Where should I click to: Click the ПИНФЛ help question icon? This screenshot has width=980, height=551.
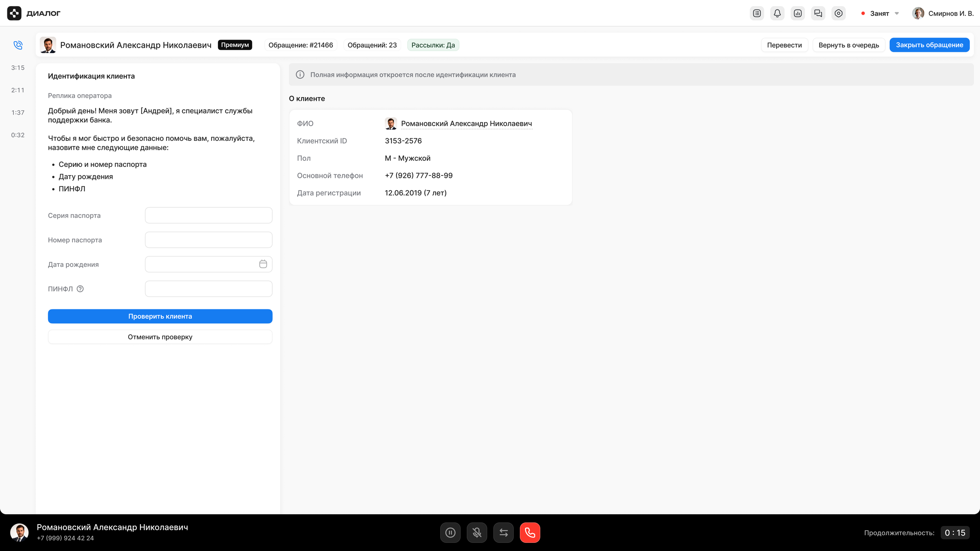[x=80, y=289]
